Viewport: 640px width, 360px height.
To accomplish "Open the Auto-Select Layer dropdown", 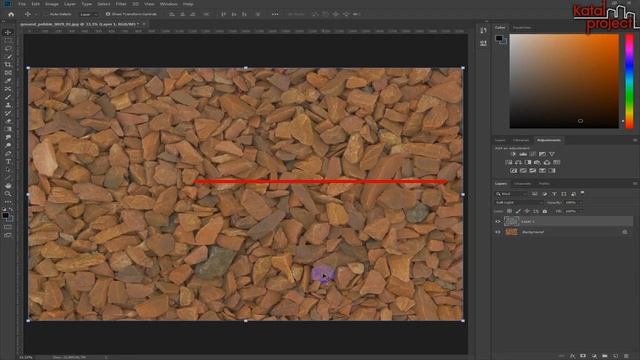I will coord(89,14).
